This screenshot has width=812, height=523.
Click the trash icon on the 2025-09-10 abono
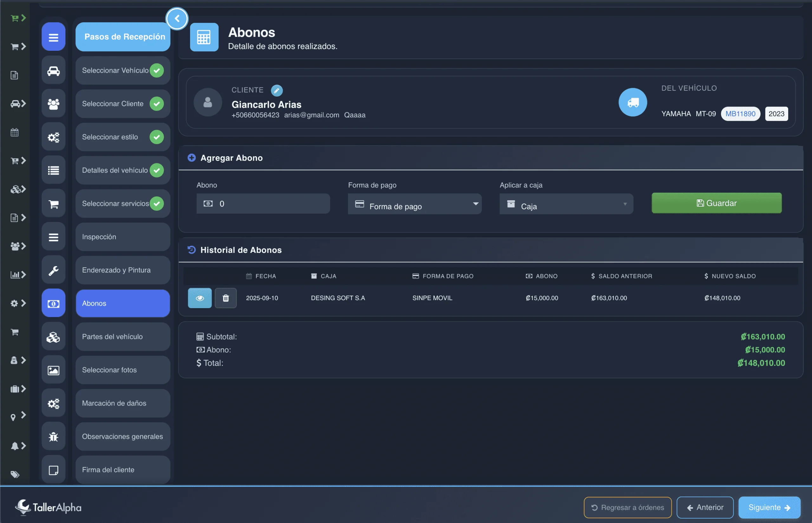(226, 298)
